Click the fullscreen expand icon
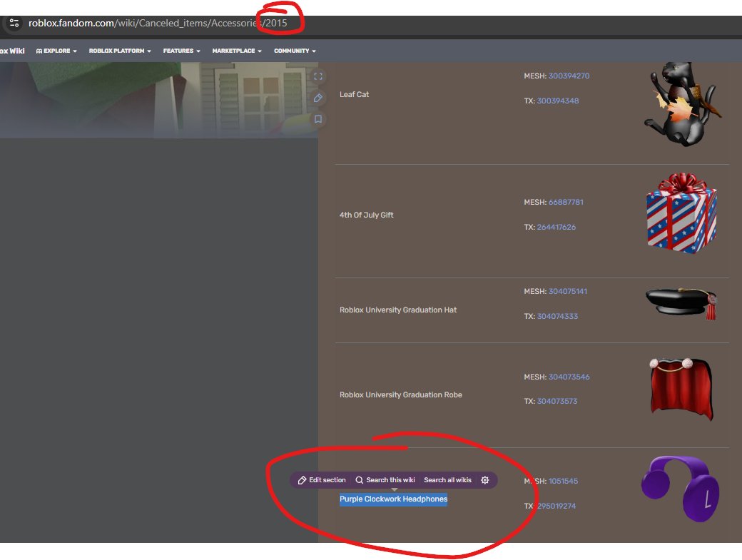This screenshot has height=560, width=742. [x=318, y=76]
